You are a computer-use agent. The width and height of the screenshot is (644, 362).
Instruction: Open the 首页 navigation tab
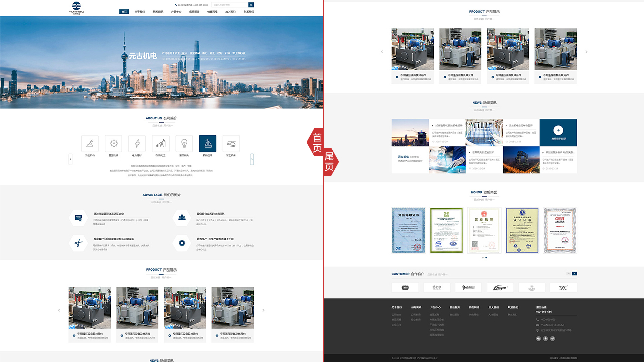pos(124,11)
